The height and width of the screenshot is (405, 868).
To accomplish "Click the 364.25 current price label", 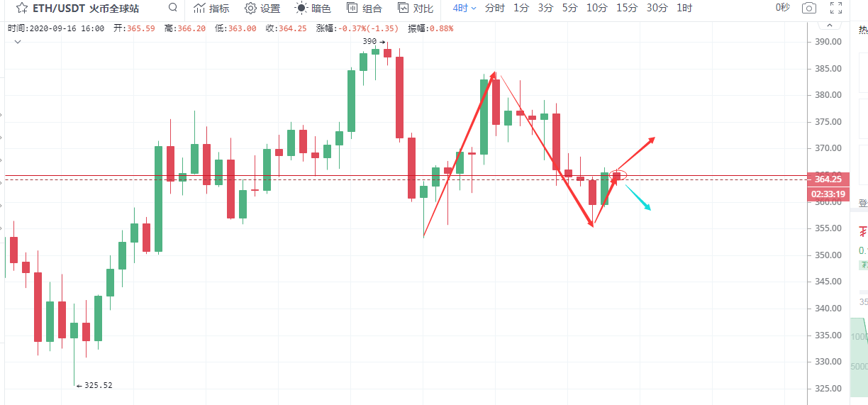I will point(828,179).
